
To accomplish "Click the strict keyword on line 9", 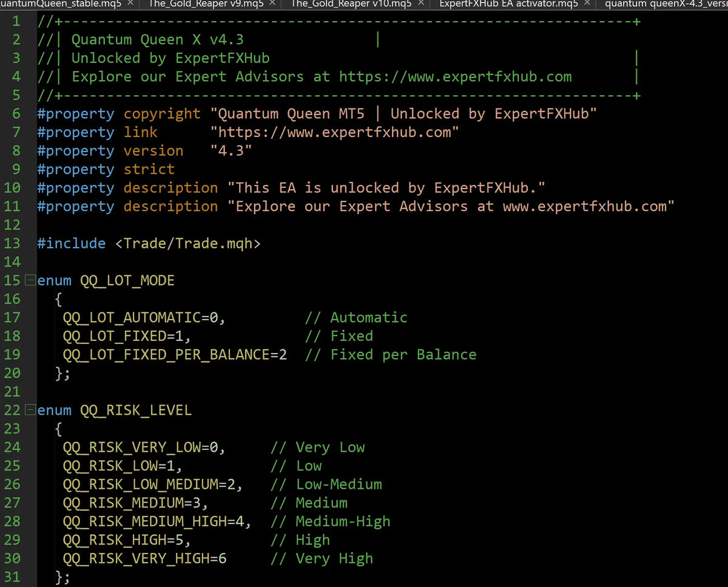I will pyautogui.click(x=149, y=170).
